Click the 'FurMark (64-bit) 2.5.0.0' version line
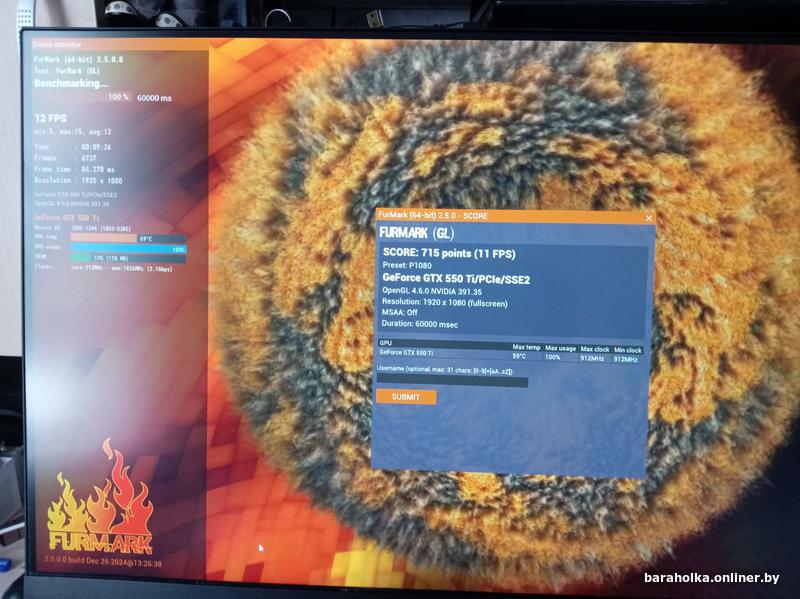 [79, 60]
